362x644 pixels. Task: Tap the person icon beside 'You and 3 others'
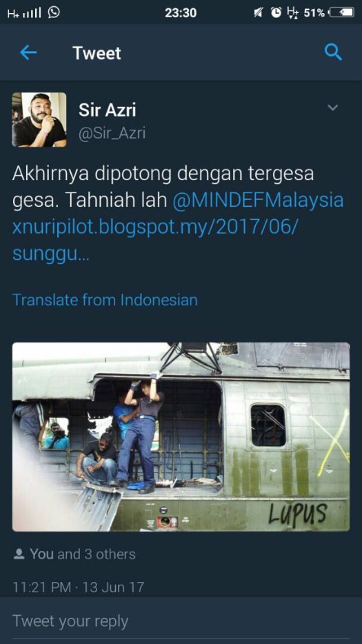(19, 554)
